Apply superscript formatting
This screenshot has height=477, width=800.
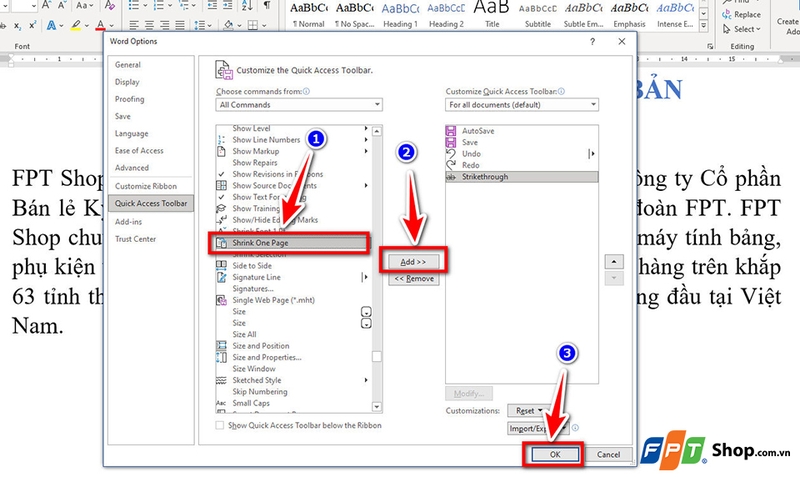click(32, 25)
